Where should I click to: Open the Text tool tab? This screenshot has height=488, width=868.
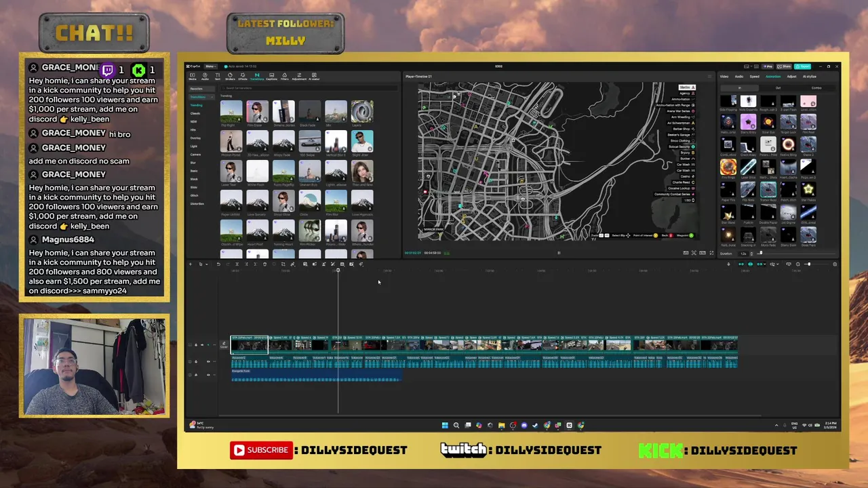(x=218, y=77)
